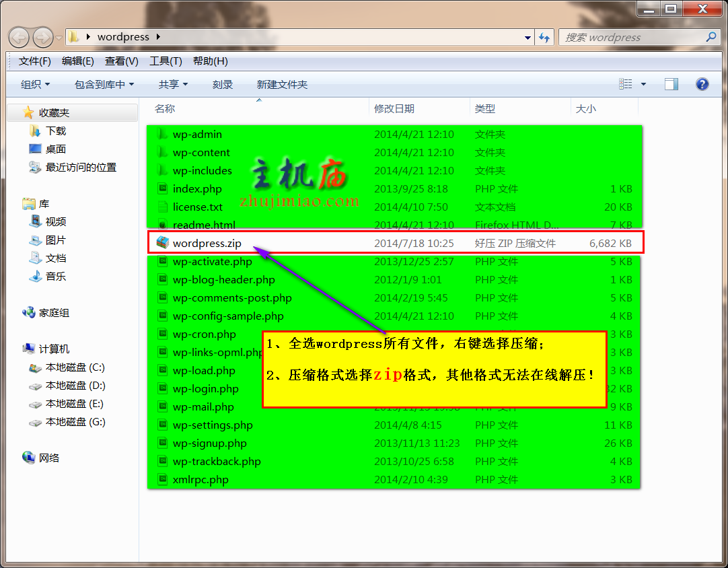Viewport: 728px width, 568px height.
Task: Go forward with the Forward arrow button
Action: click(42, 37)
